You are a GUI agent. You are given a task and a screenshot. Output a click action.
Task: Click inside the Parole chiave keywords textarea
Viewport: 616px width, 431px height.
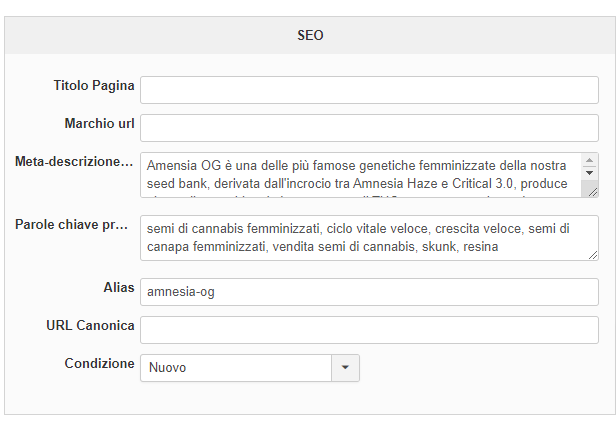(369, 237)
